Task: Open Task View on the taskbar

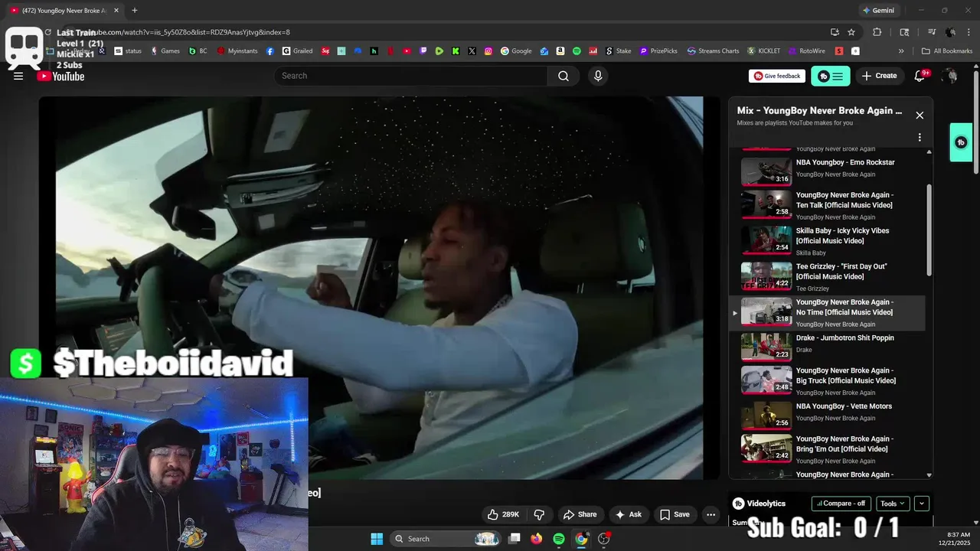Action: click(x=514, y=539)
